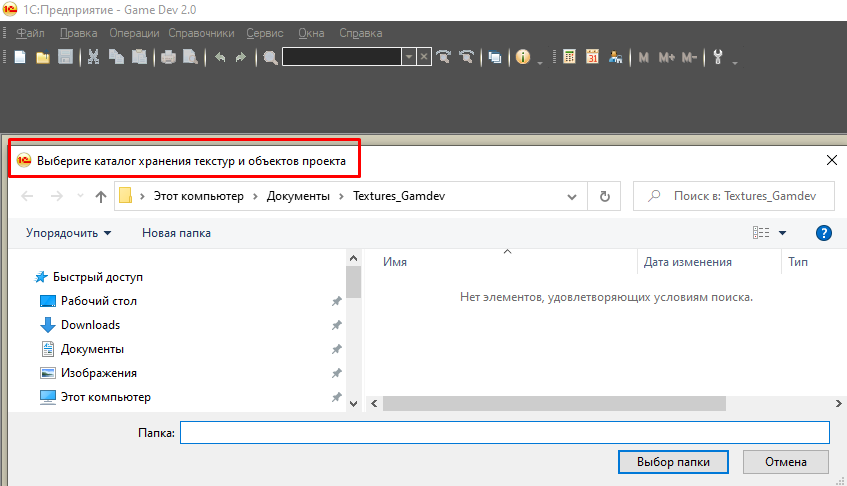Click the Папка input field
The height and width of the screenshot is (486, 847).
click(x=505, y=433)
